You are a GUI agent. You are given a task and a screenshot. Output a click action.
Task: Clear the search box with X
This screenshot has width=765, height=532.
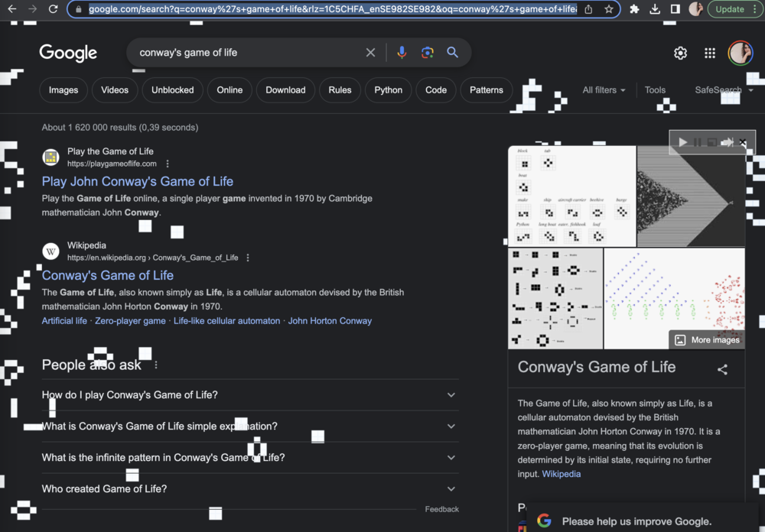pyautogui.click(x=371, y=53)
